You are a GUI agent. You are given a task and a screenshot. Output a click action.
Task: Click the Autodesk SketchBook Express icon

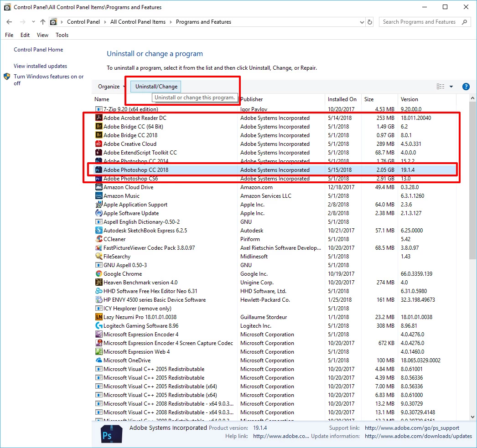pyautogui.click(x=99, y=231)
